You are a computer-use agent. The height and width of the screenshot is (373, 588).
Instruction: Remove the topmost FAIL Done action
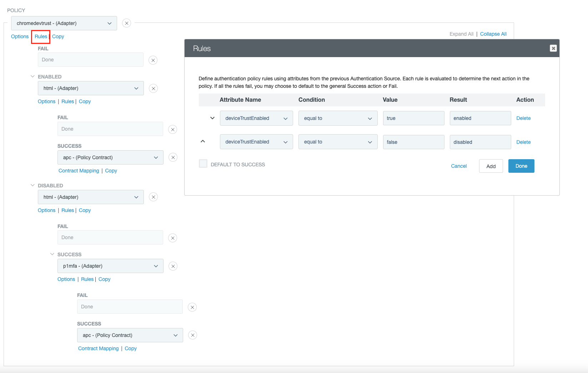coord(153,60)
